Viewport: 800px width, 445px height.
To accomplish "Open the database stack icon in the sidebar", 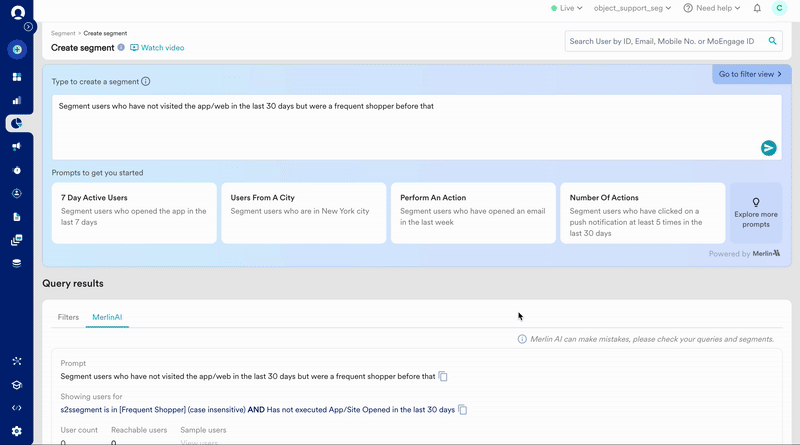I will coord(17,263).
